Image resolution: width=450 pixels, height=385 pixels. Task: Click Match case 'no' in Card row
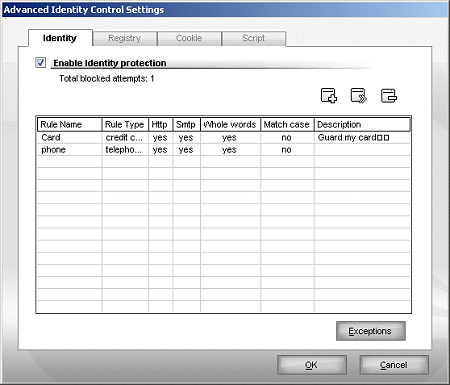287,137
